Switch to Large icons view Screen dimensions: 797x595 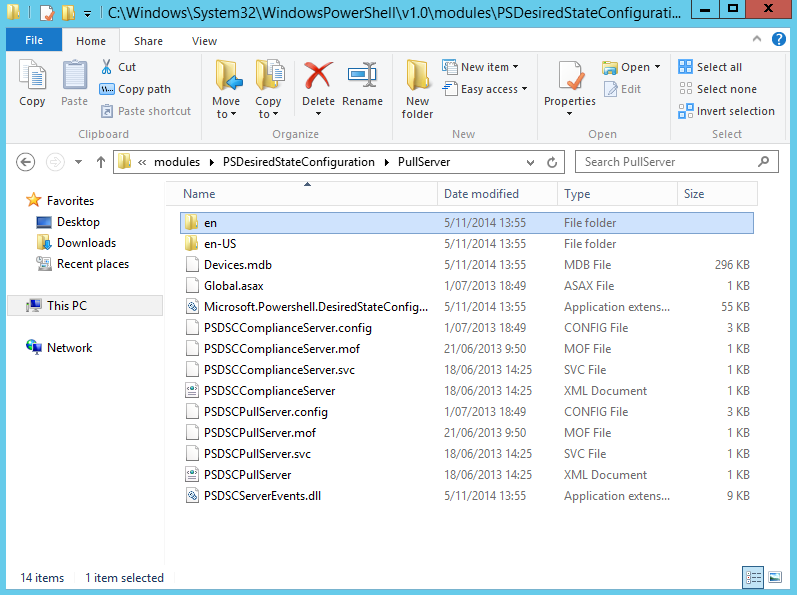point(775,577)
